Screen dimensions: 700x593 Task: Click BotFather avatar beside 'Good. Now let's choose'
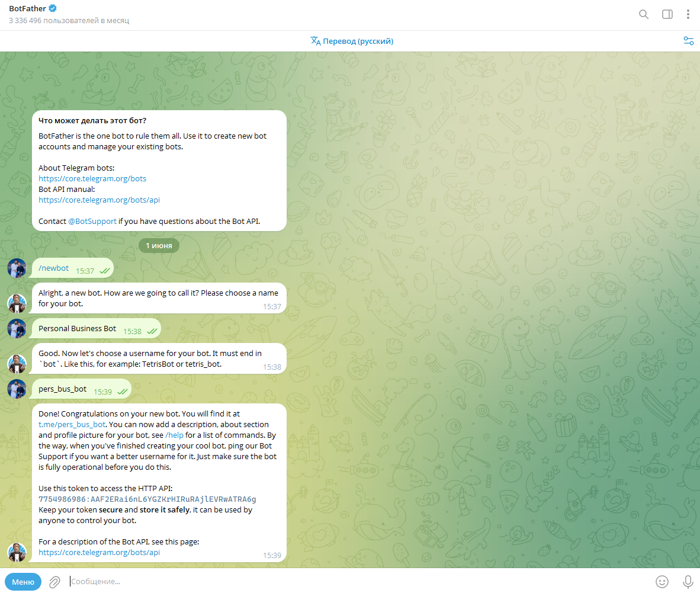pos(17,364)
